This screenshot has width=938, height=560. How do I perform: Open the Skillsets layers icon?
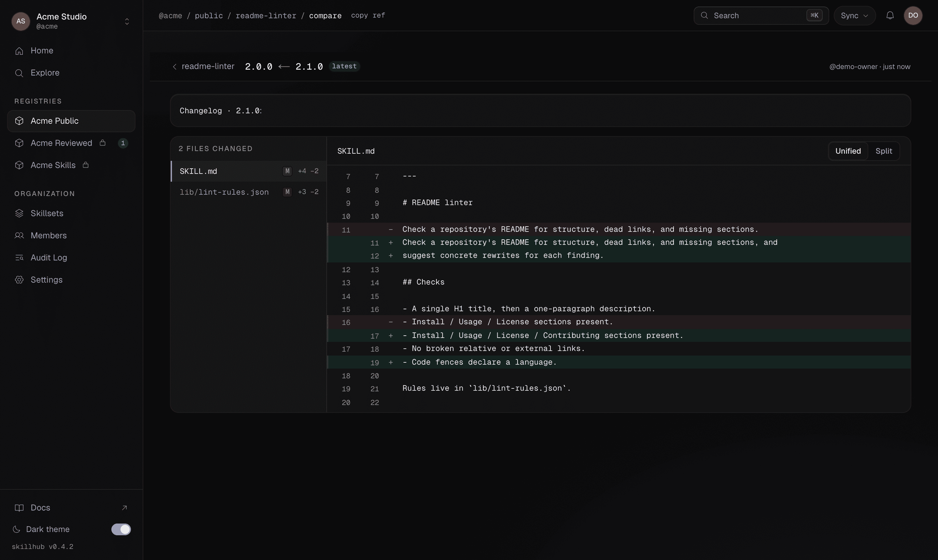(x=19, y=213)
